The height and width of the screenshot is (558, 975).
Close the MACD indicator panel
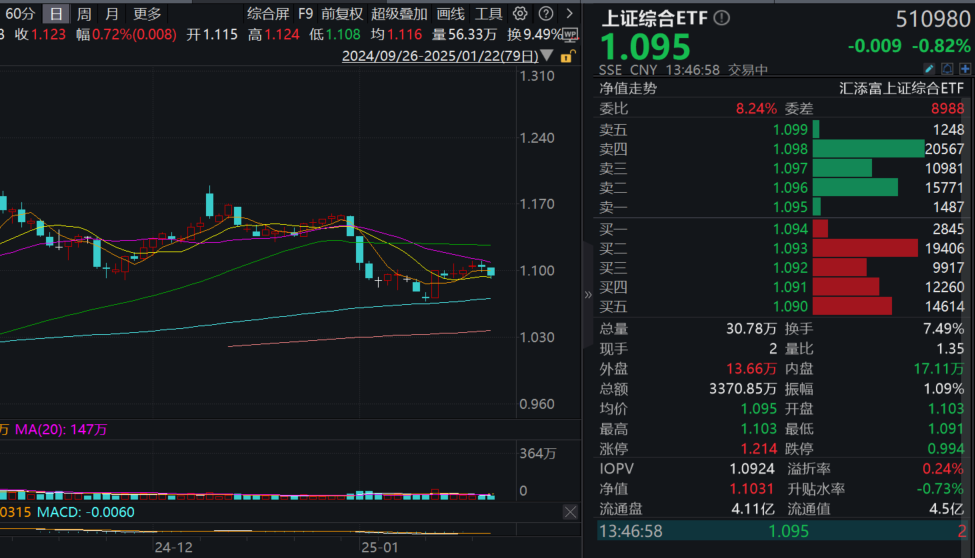(x=570, y=512)
